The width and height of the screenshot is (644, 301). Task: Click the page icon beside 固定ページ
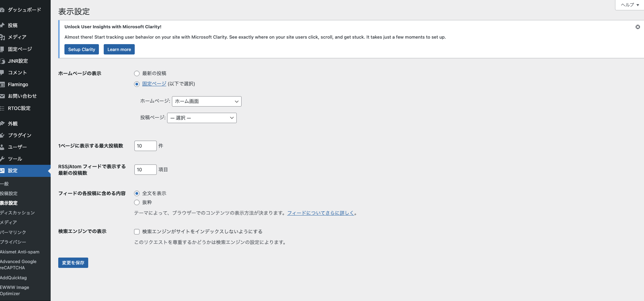pos(2,49)
